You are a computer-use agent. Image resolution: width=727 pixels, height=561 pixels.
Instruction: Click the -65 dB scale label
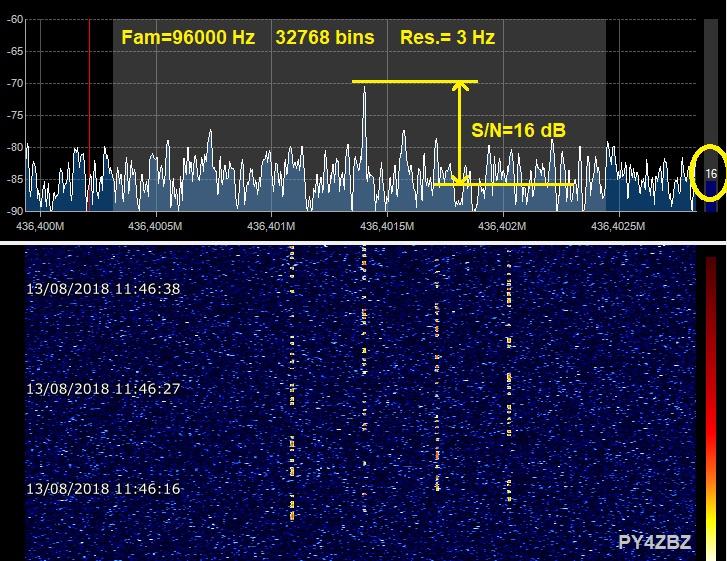(x=15, y=51)
